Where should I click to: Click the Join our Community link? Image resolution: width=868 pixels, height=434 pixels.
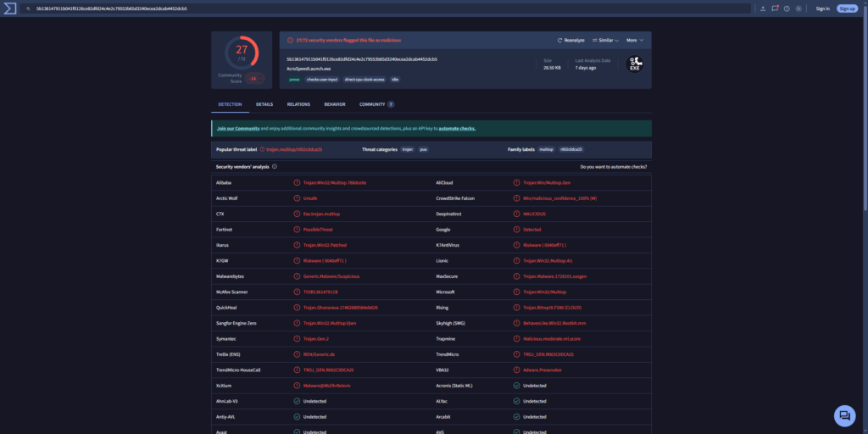click(x=238, y=129)
